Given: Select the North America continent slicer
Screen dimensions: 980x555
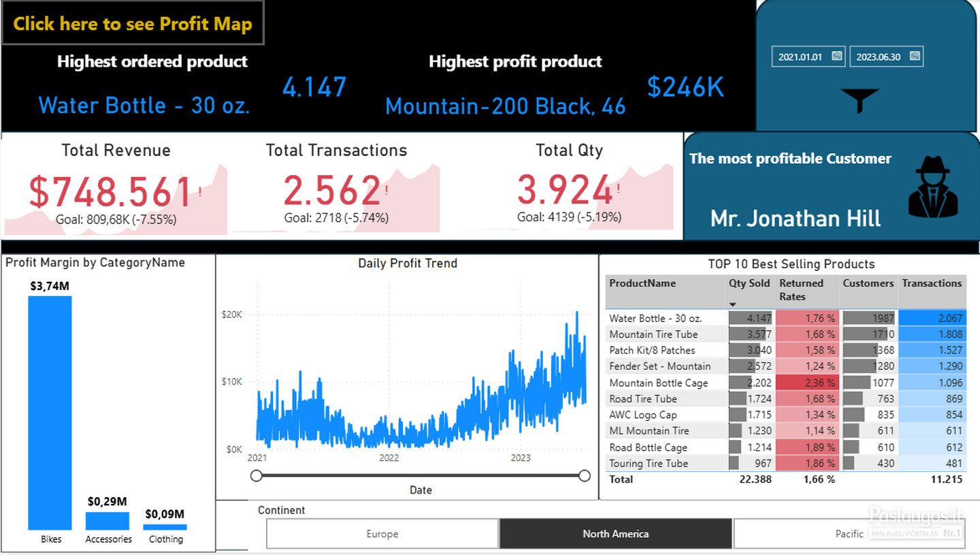Looking at the screenshot, I should pyautogui.click(x=615, y=534).
